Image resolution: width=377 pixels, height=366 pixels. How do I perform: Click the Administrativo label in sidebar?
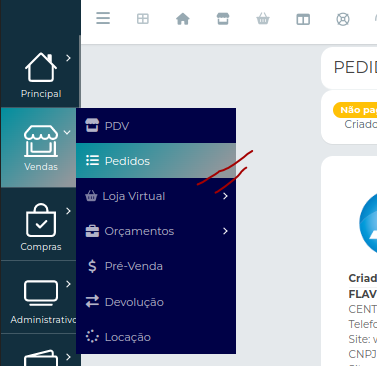pyautogui.click(x=43, y=320)
